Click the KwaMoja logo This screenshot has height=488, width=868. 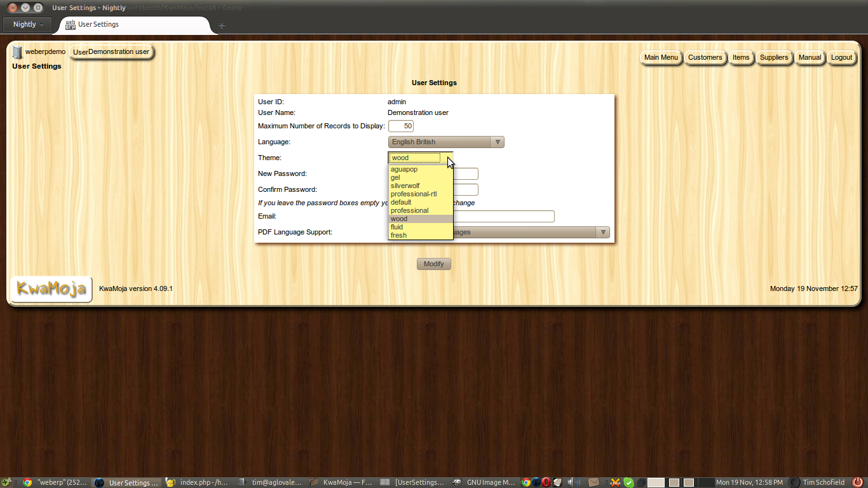50,289
